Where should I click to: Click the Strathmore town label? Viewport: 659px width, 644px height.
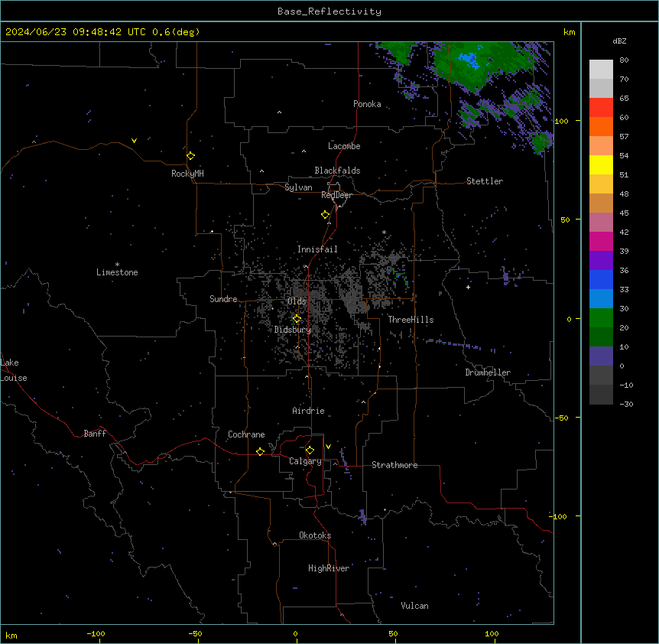pyautogui.click(x=394, y=465)
